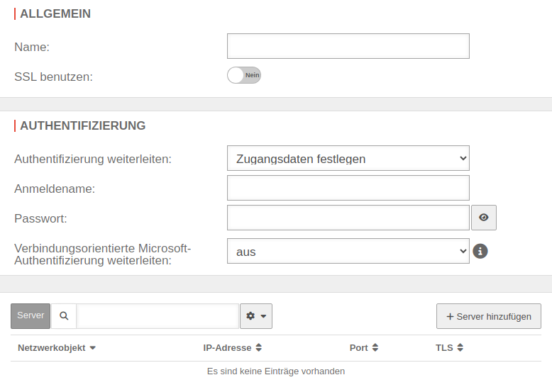Viewport: 552px width, 392px height.
Task: Focus the Name input field
Action: (348, 46)
